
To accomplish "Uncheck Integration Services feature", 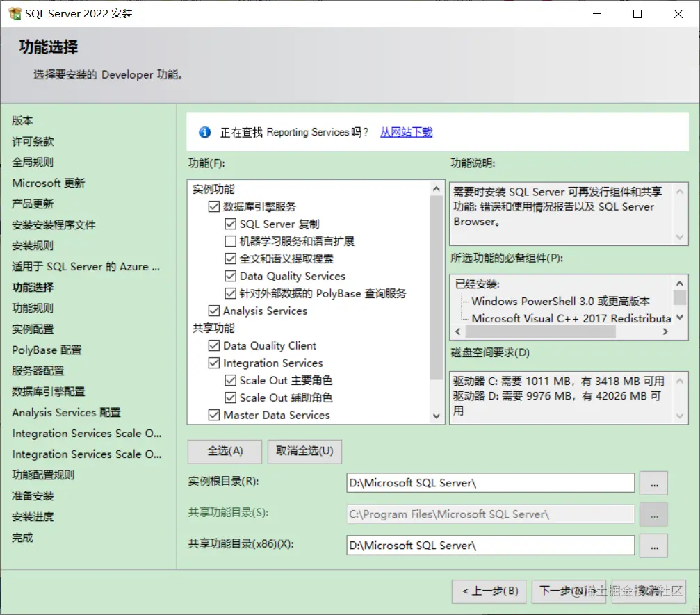I will [214, 363].
